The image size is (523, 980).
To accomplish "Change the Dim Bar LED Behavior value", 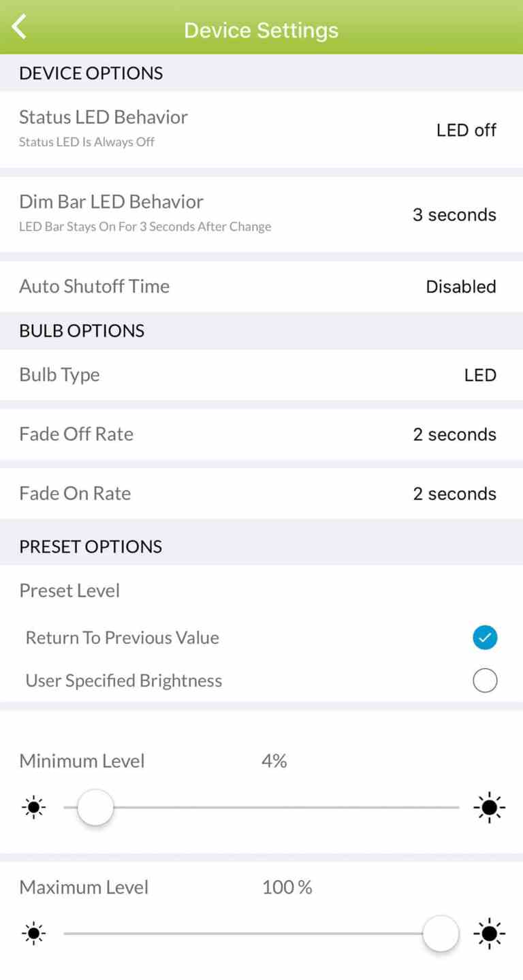I will coord(261,214).
